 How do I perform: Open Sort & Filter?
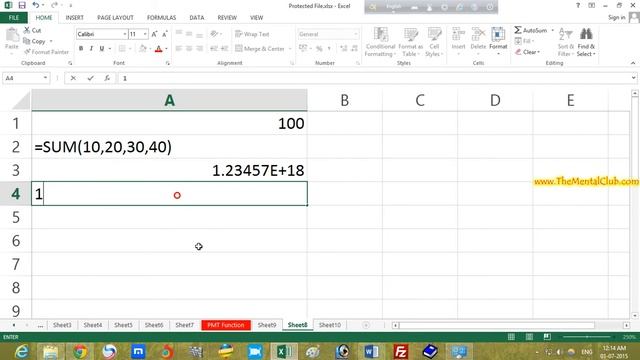pyautogui.click(x=566, y=42)
